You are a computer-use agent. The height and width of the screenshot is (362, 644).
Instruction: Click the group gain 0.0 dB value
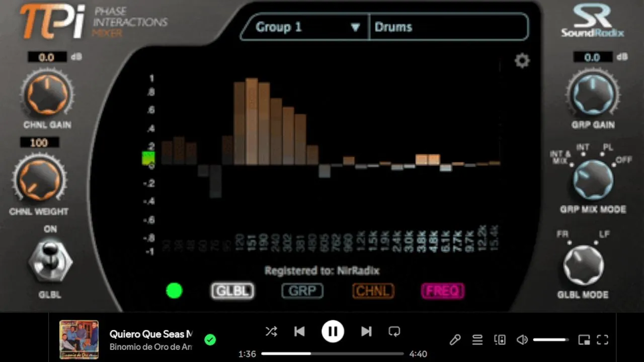[592, 57]
